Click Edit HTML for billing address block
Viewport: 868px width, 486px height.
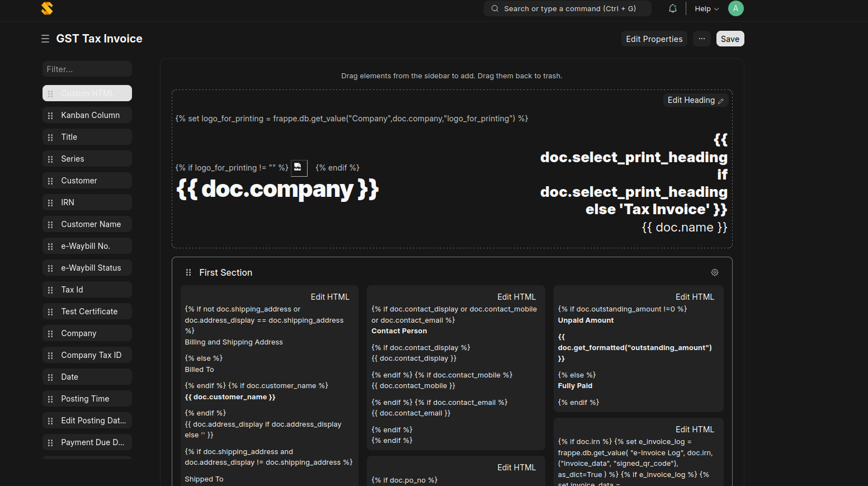pyautogui.click(x=329, y=297)
